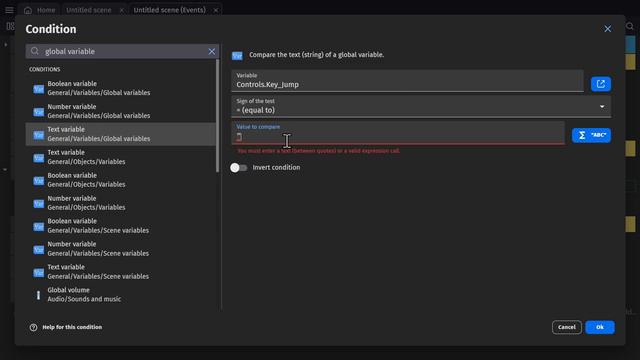Close the Condition dialog
Viewport: 640px width, 360px height.
click(x=607, y=29)
